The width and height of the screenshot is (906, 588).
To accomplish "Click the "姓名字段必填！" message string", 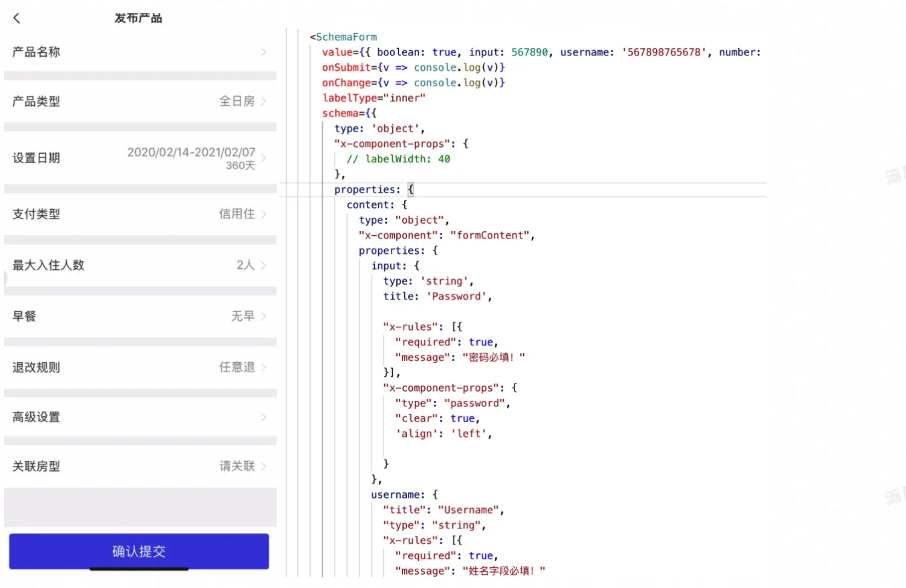I will click(504, 571).
